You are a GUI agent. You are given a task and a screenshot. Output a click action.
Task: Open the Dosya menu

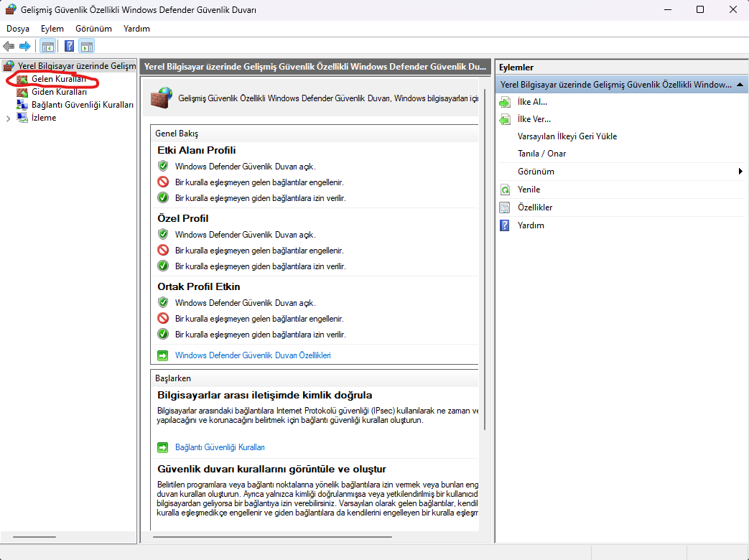[18, 29]
